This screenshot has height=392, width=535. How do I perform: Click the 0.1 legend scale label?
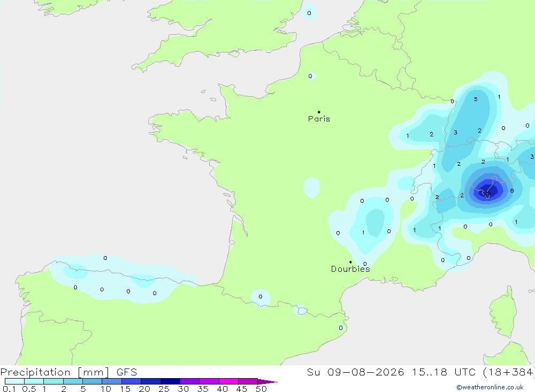coord(9,389)
